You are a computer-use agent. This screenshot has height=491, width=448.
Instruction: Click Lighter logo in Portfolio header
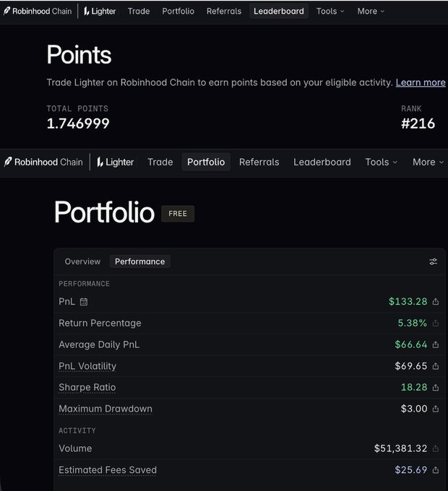tap(115, 162)
